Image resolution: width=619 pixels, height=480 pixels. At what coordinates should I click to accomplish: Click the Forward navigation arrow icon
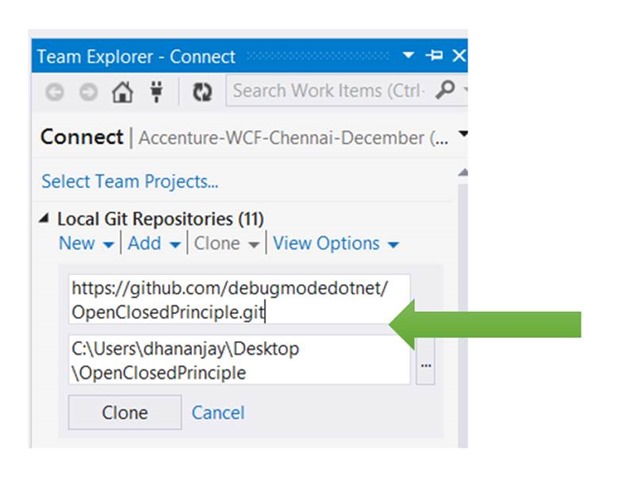point(88,92)
